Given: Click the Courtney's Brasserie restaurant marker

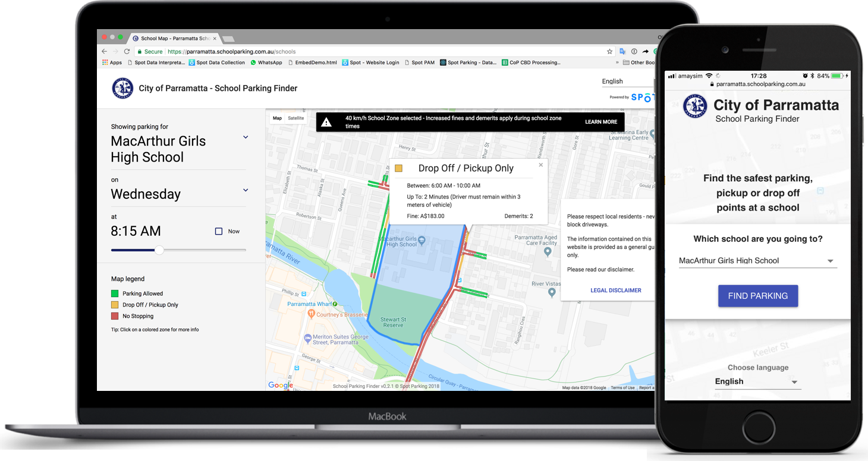Looking at the screenshot, I should point(311,313).
